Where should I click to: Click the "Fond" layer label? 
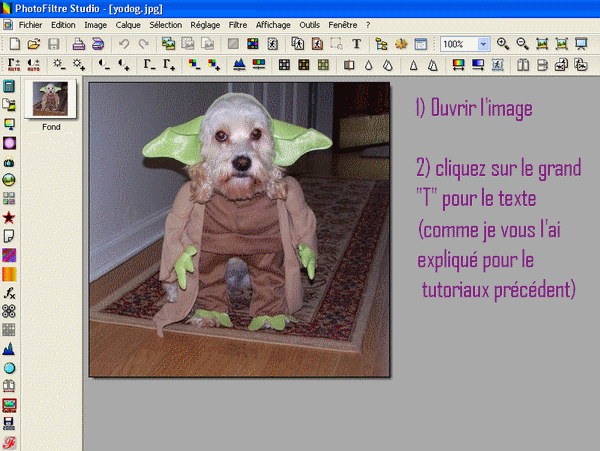pos(51,127)
